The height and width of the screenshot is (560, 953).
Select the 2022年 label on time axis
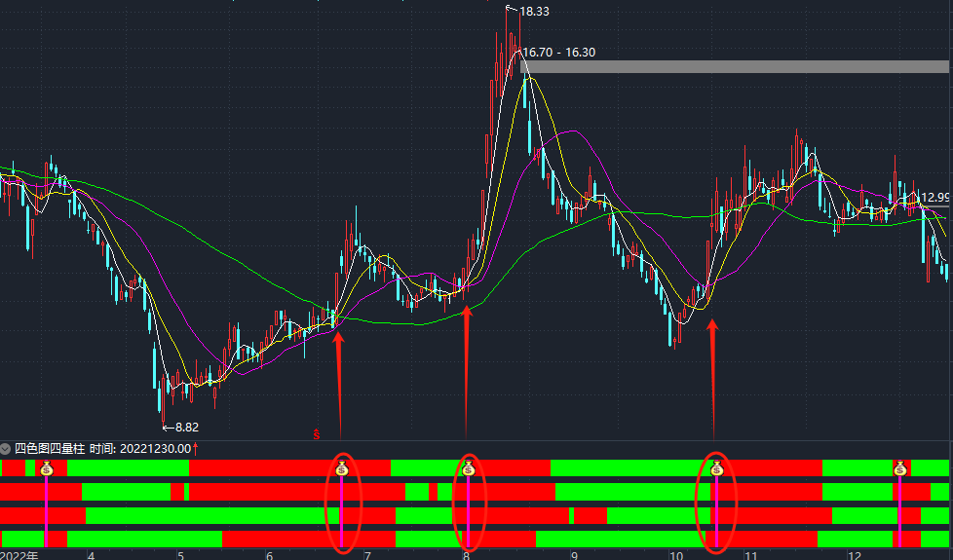[19, 555]
